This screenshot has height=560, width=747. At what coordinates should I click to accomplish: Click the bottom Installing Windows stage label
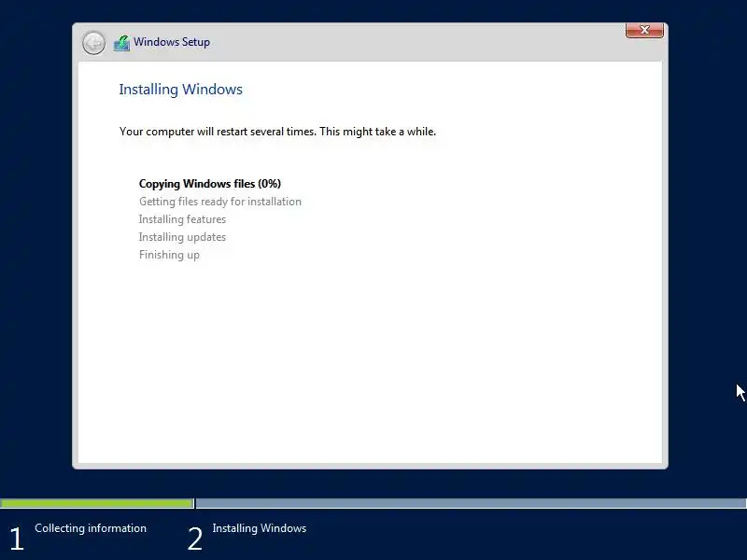click(260, 528)
